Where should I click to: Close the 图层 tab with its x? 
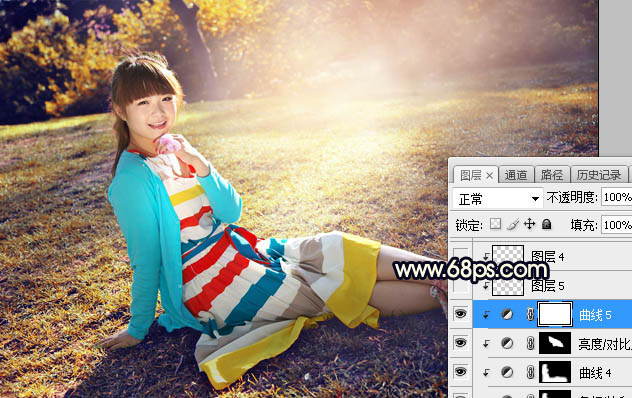point(489,175)
